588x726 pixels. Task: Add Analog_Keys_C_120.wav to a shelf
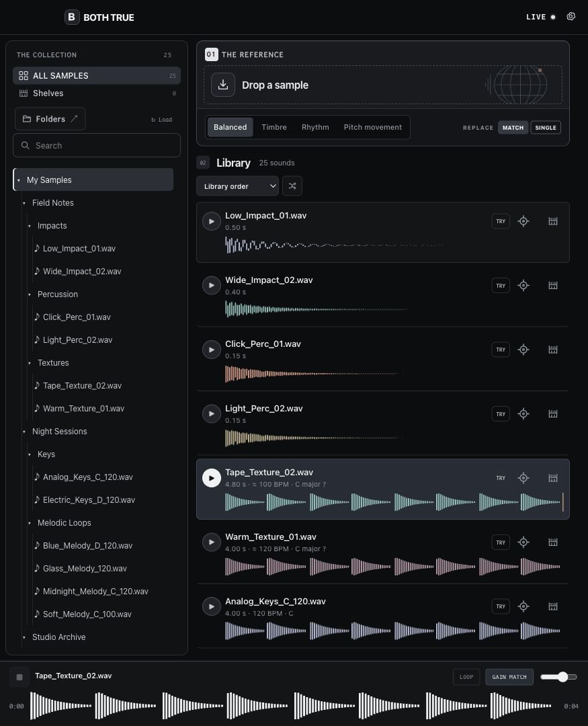(x=553, y=606)
